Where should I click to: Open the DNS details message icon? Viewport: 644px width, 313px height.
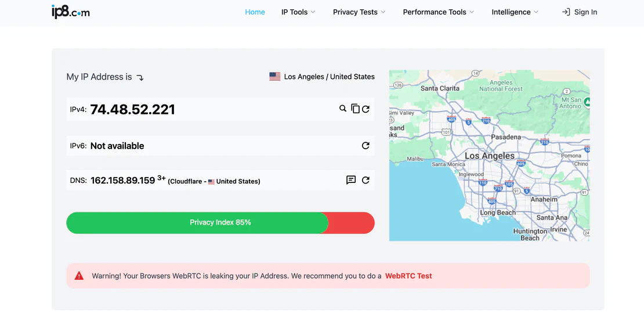pyautogui.click(x=351, y=180)
